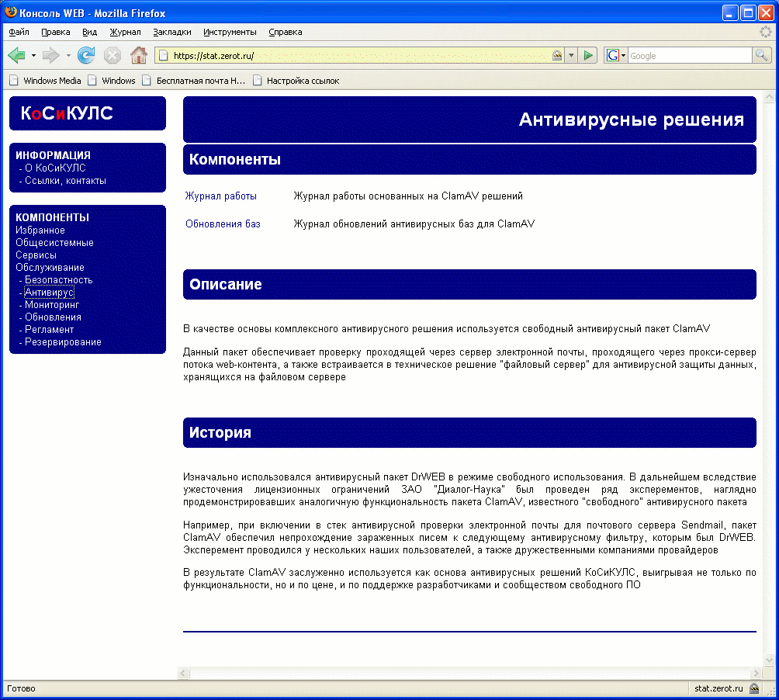The width and height of the screenshot is (779, 700).
Task: Click the Forward arrow button
Action: (50, 55)
